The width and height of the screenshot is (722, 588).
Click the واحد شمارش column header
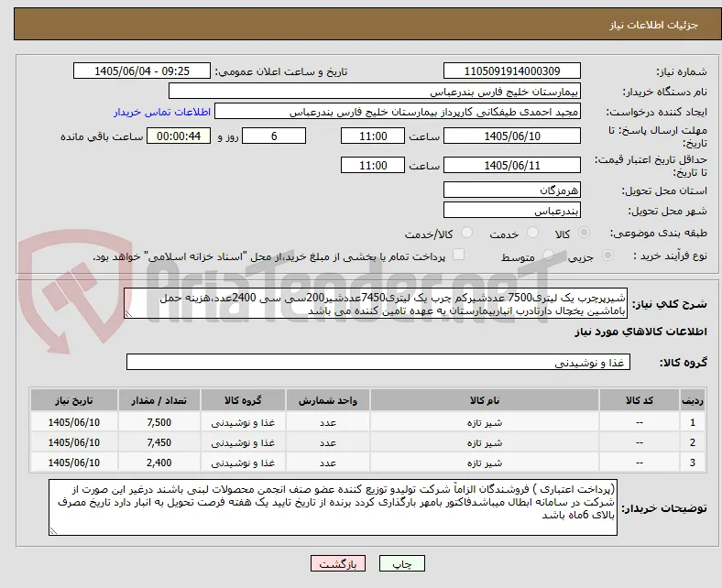point(328,400)
